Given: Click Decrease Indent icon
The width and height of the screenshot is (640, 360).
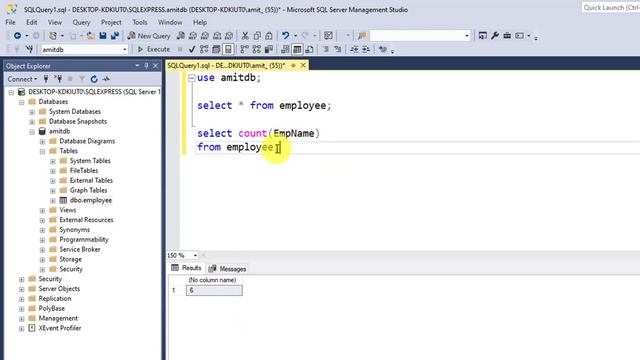Looking at the screenshot, I should click(x=354, y=49).
